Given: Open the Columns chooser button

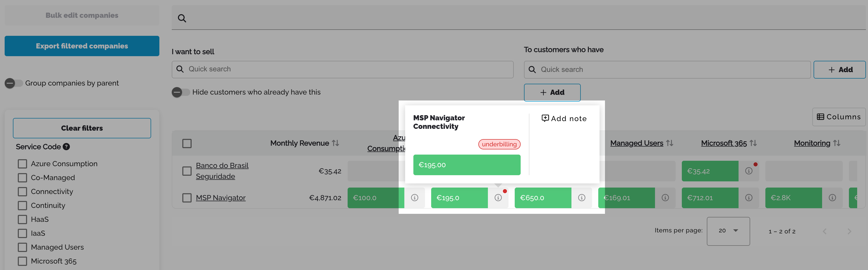Looking at the screenshot, I should point(839,117).
